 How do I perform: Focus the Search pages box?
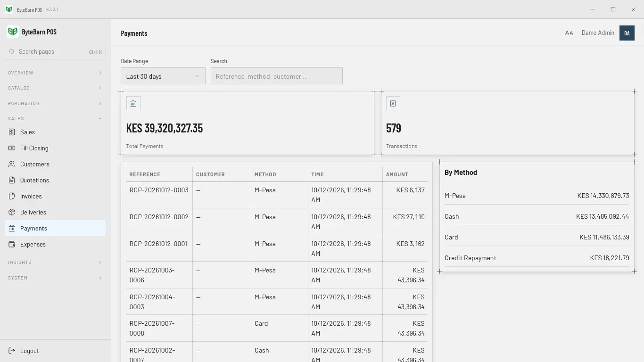(55, 52)
